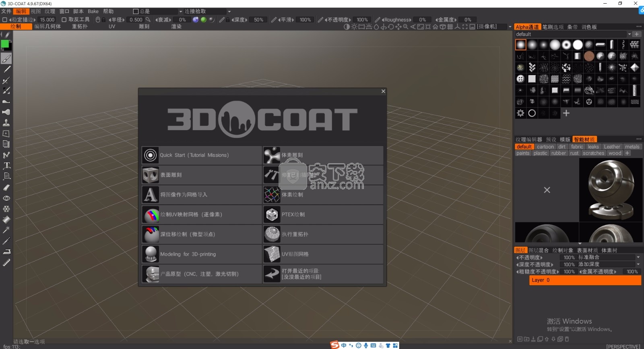Viewport: 644px width, 349px height.
Task: Select the ruler measure tool in left toolbar
Action: [6, 263]
